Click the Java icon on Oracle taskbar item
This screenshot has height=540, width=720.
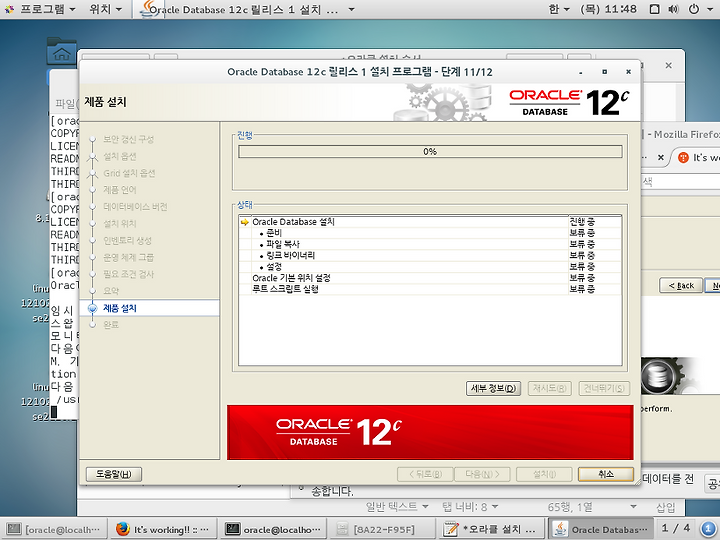click(x=560, y=529)
